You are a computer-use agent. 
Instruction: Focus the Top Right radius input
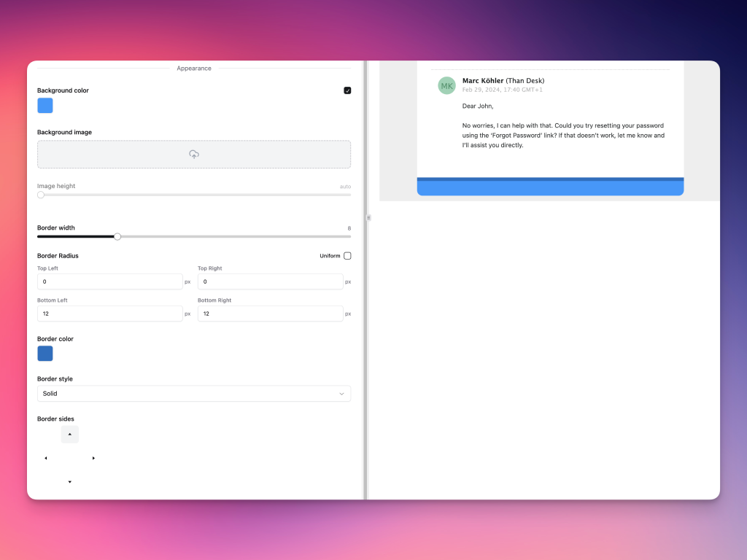pyautogui.click(x=270, y=281)
